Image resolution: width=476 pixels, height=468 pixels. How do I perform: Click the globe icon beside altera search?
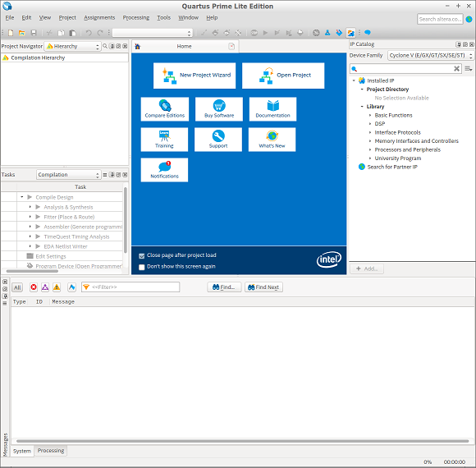point(469,19)
